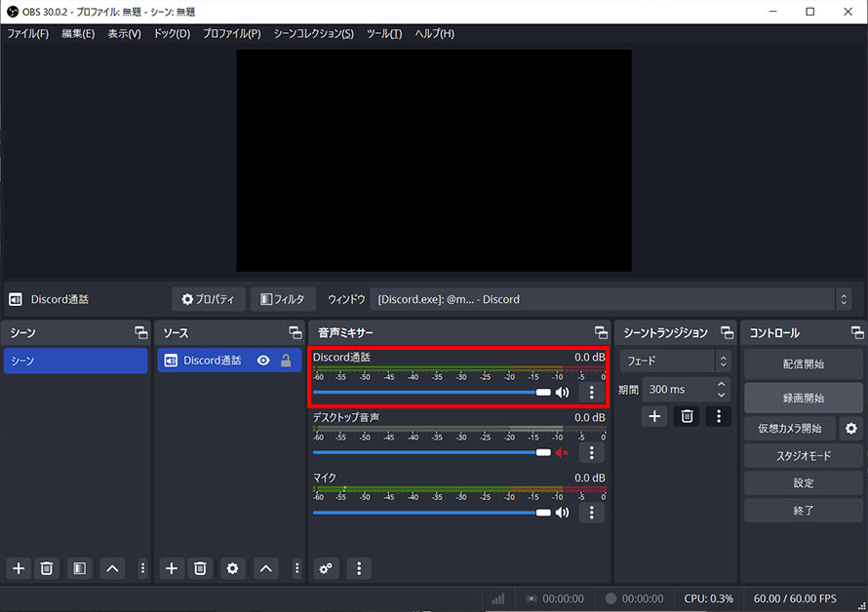The width and height of the screenshot is (868, 612).
Task: Open transition properties three-dot menu
Action: pyautogui.click(x=719, y=416)
